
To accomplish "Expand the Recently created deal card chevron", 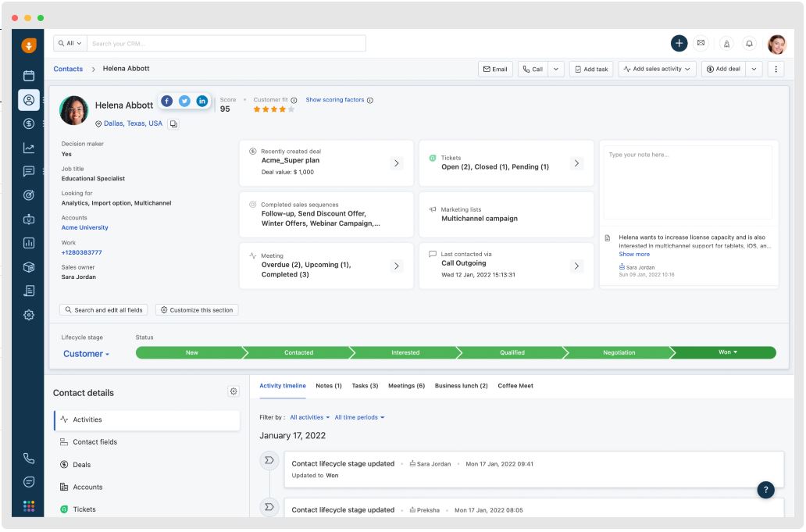I will pyautogui.click(x=396, y=163).
